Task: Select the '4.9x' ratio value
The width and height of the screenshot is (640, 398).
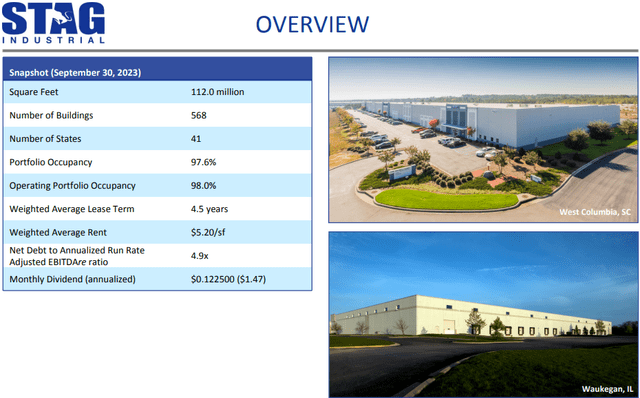Action: coord(200,256)
